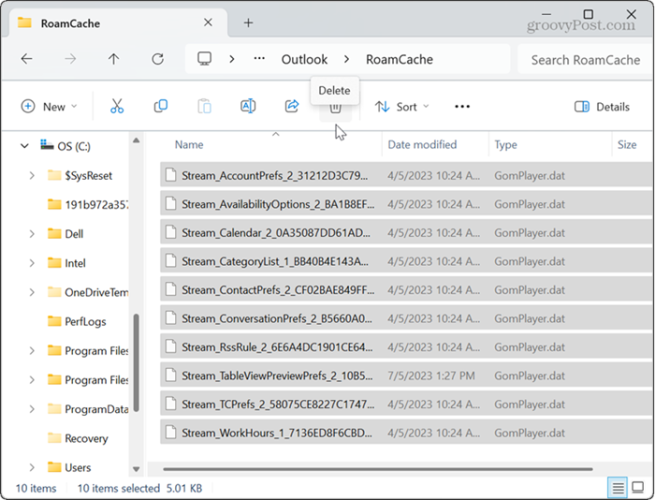655x500 pixels.
Task: Toggle the Details pane button
Action: (x=602, y=107)
